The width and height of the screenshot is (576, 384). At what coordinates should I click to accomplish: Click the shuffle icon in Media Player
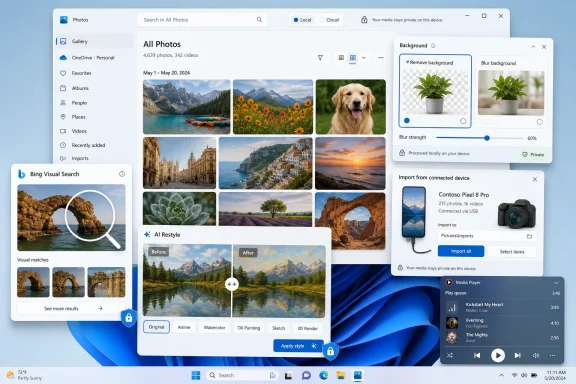click(450, 355)
